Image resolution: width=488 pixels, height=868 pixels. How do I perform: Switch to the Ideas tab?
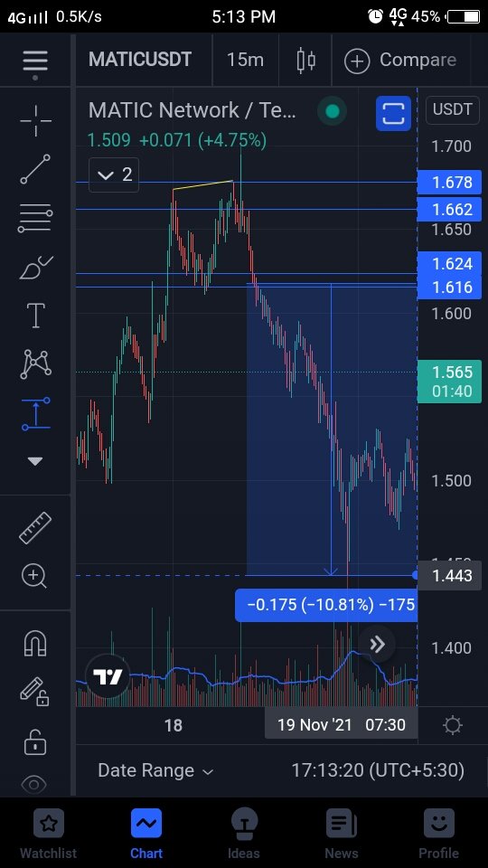click(x=244, y=833)
